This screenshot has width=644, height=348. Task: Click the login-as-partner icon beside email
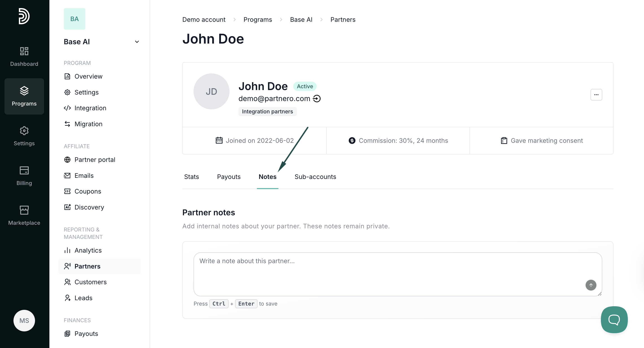pyautogui.click(x=317, y=99)
